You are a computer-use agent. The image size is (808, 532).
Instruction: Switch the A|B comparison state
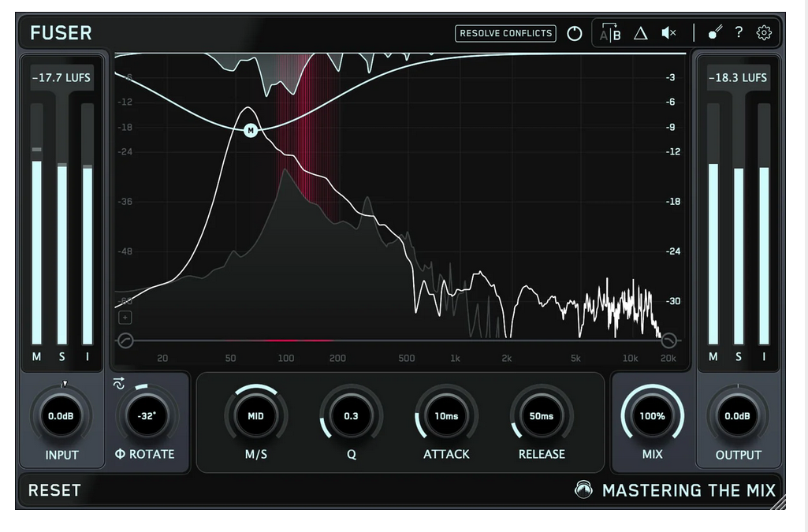(610, 33)
